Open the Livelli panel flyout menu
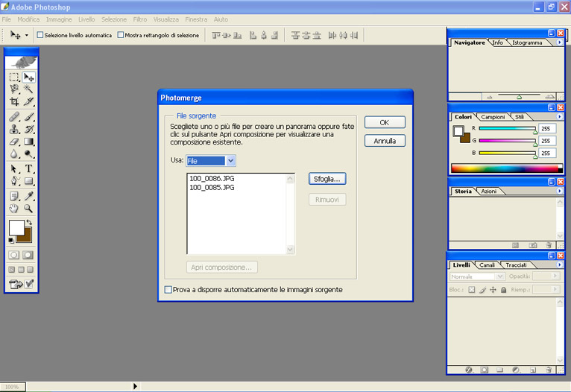Image resolution: width=571 pixels, height=392 pixels. 560,265
